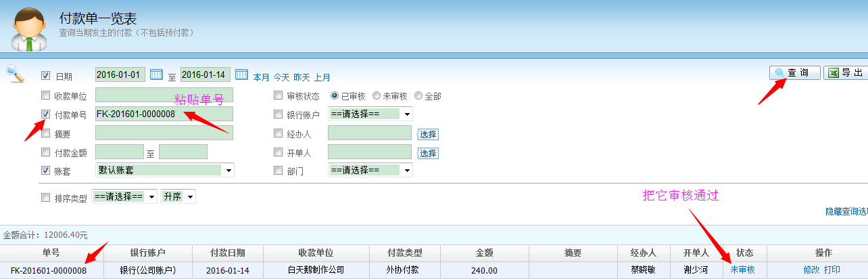Image resolution: width=868 pixels, height=279 pixels.
Task: Click the user avatar icon in header
Action: coord(30,30)
